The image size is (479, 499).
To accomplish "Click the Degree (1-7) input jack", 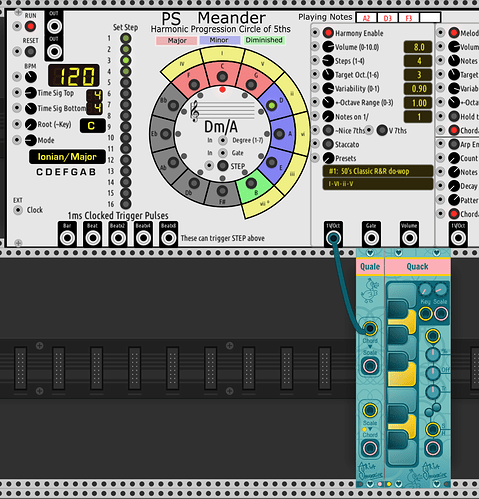I will tap(223, 140).
